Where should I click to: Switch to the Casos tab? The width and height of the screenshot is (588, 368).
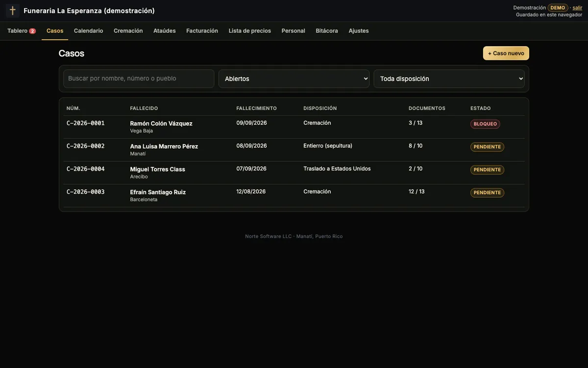coord(55,31)
